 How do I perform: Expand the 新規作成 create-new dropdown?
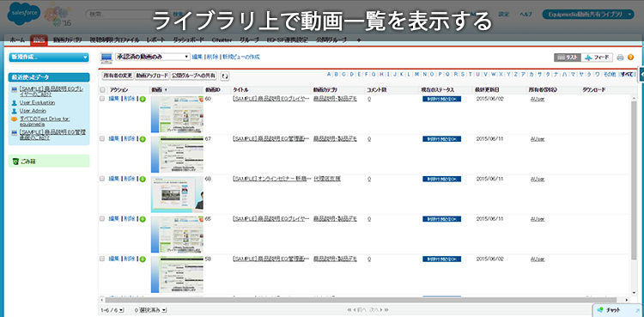tap(49, 58)
